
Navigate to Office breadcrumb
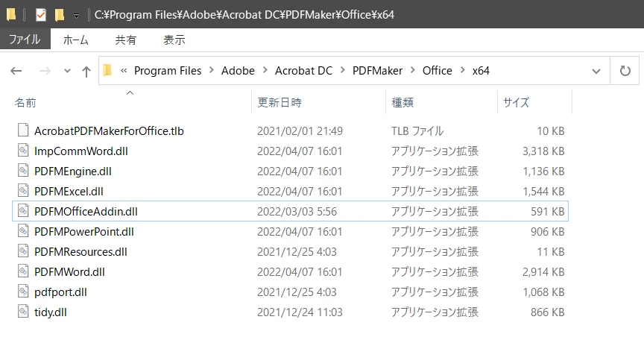pos(437,71)
